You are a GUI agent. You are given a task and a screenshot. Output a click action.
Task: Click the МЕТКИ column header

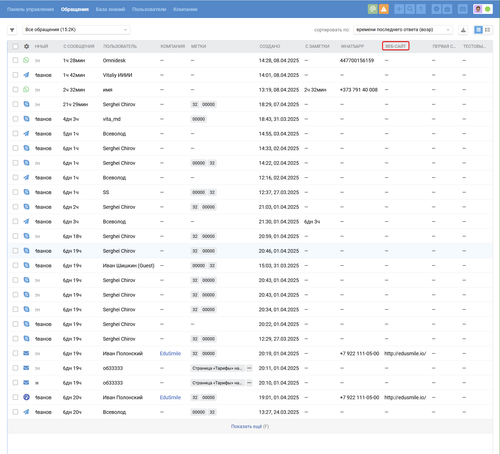click(x=198, y=46)
